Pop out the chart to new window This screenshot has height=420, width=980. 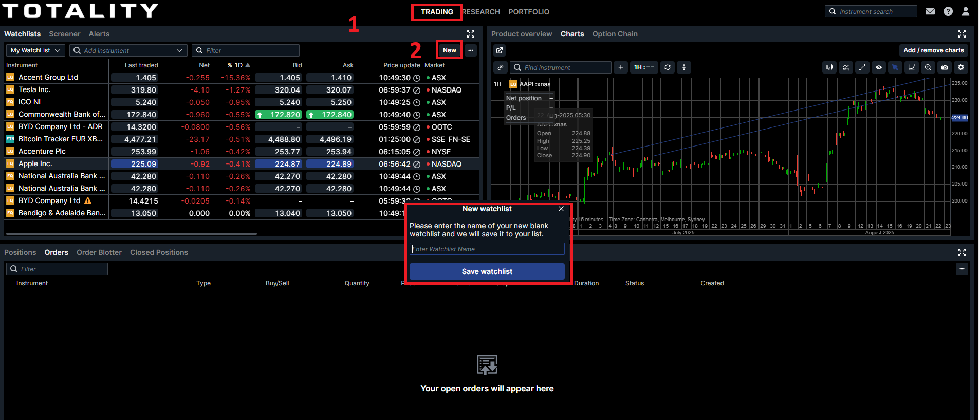pos(500,50)
